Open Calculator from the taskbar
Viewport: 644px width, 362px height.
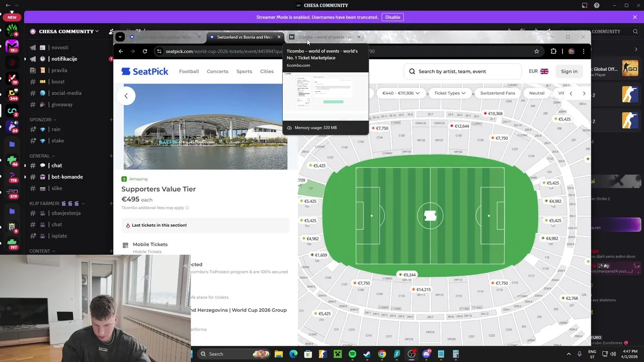456,354
